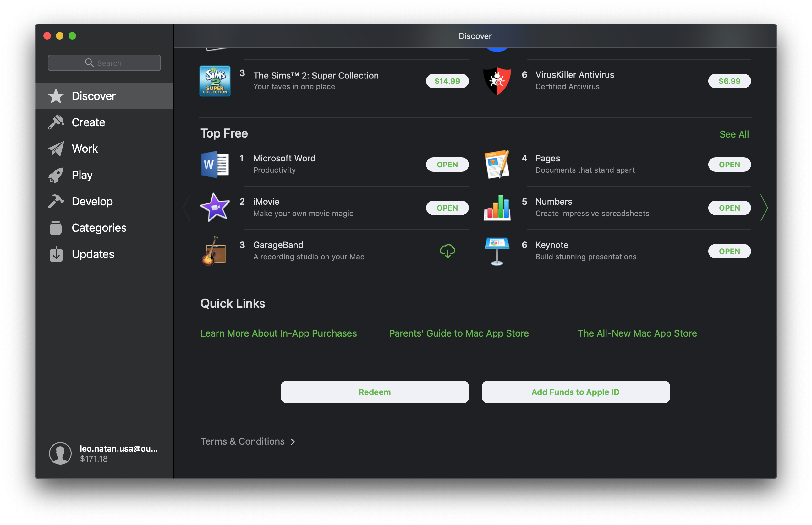Switch to the Create sidebar section
Screen dimensions: 812x525
pos(88,122)
